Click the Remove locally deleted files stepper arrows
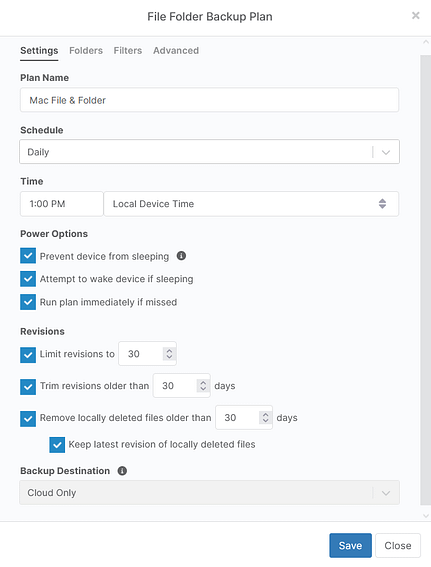Image resolution: width=431 pixels, height=567 pixels. point(265,418)
